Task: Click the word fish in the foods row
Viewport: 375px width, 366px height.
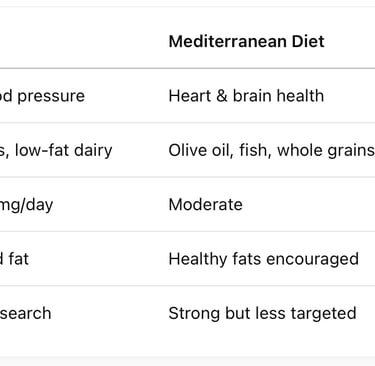Action: tap(255, 150)
